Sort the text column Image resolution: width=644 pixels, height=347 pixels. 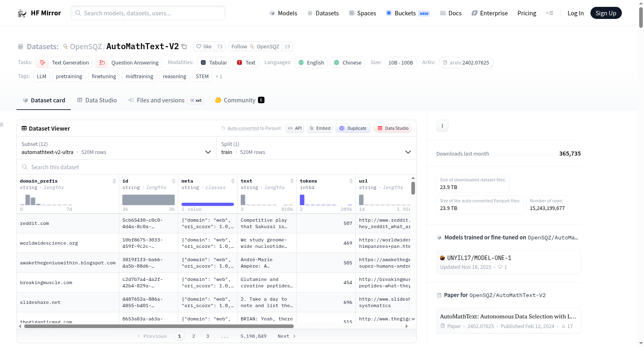pos(292,181)
